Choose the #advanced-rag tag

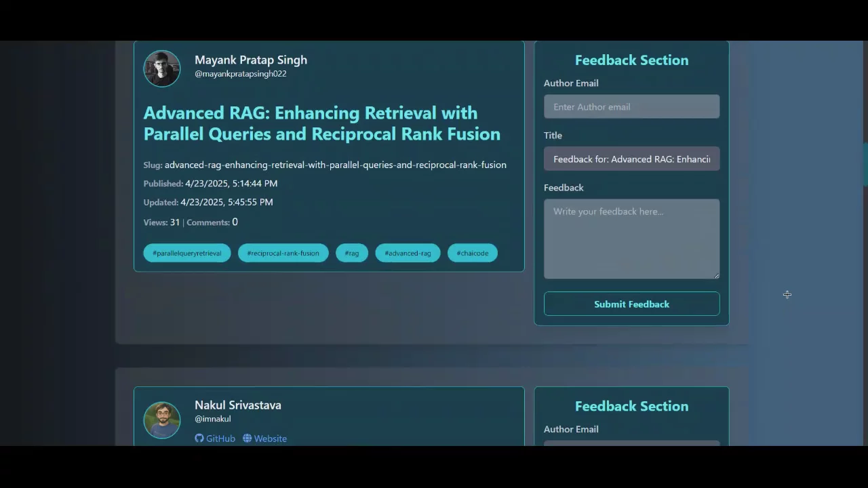[x=408, y=253]
